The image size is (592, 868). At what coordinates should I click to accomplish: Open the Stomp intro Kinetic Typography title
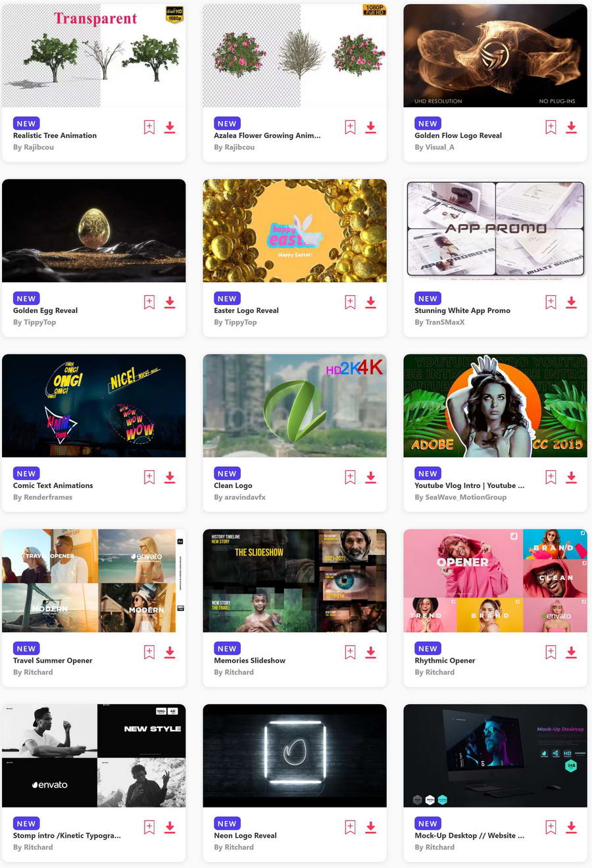coord(67,835)
